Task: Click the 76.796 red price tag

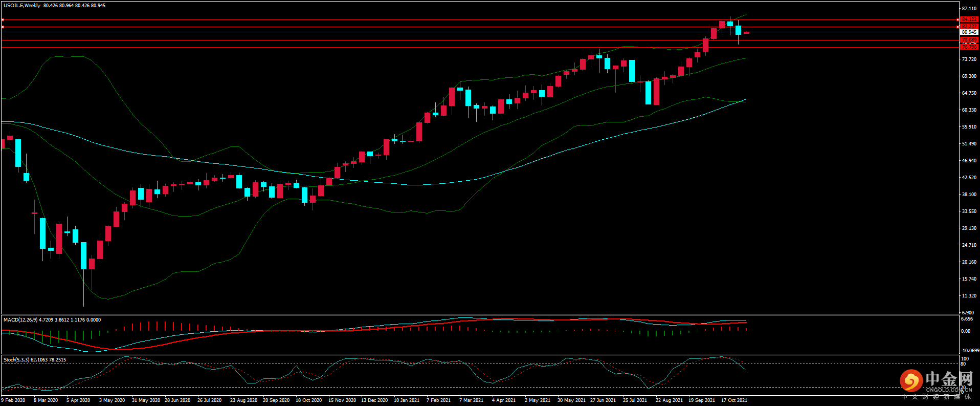Action: [969, 47]
